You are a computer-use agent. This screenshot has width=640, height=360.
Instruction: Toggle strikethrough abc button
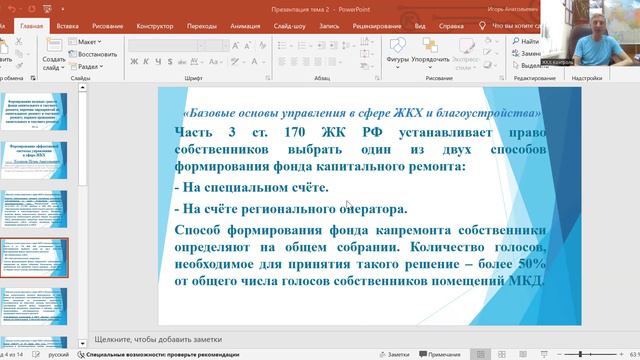tap(182, 62)
